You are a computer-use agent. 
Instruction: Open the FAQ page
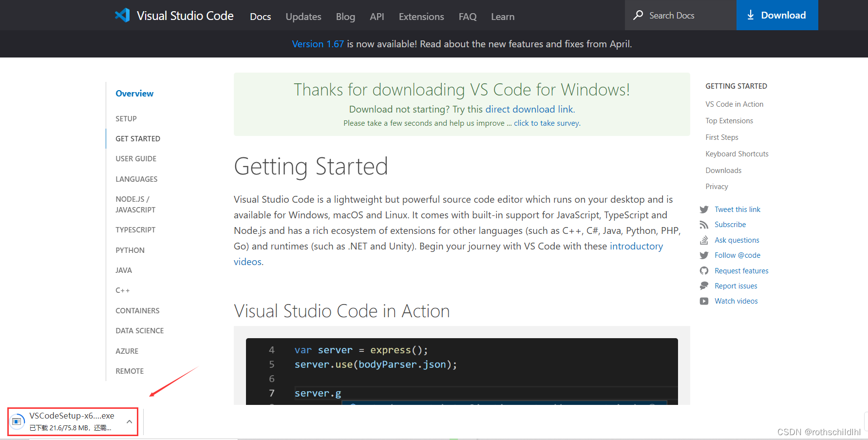pyautogui.click(x=468, y=17)
